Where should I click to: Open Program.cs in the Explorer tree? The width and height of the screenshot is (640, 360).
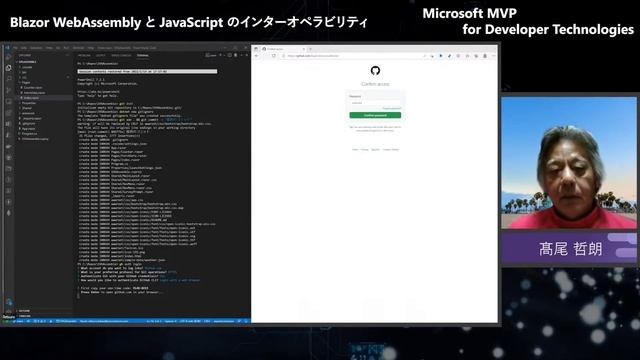[x=29, y=133]
